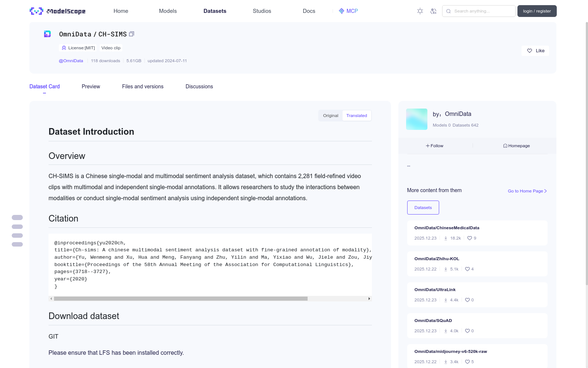This screenshot has height=368, width=588.
Task: Switch to the Preview tab
Action: [91, 86]
